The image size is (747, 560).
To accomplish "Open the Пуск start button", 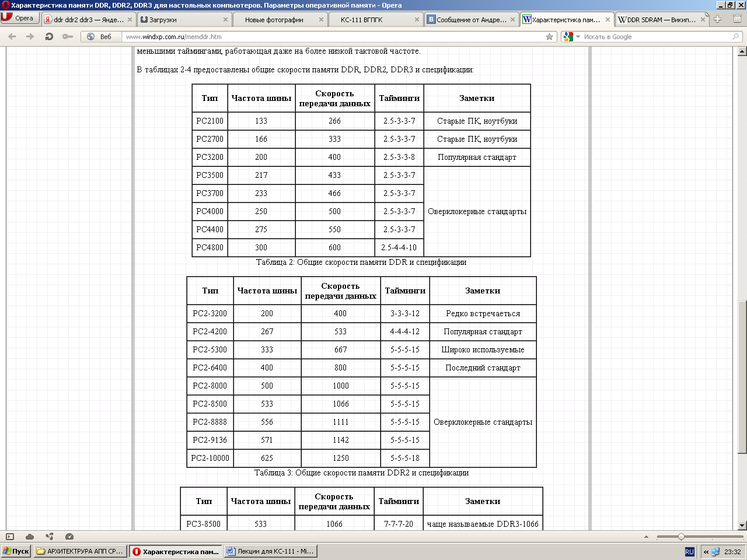I will click(x=16, y=551).
